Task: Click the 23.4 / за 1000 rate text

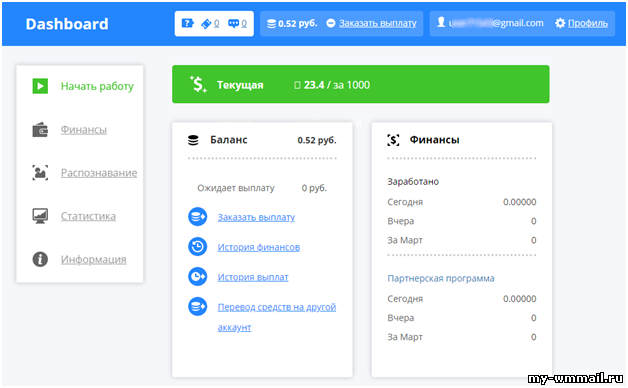Action: tap(336, 85)
